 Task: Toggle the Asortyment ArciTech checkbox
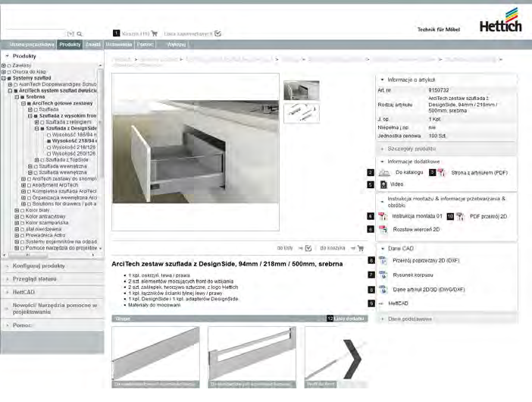click(x=30, y=185)
